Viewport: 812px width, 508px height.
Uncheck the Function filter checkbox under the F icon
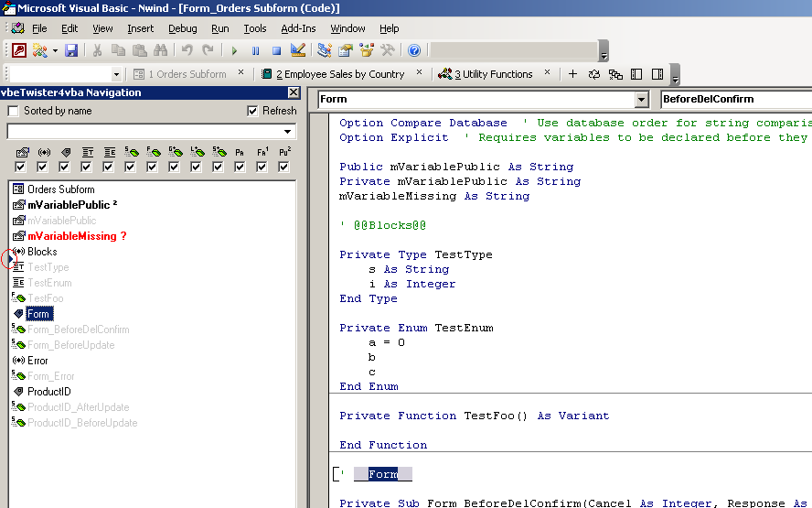[152, 167]
